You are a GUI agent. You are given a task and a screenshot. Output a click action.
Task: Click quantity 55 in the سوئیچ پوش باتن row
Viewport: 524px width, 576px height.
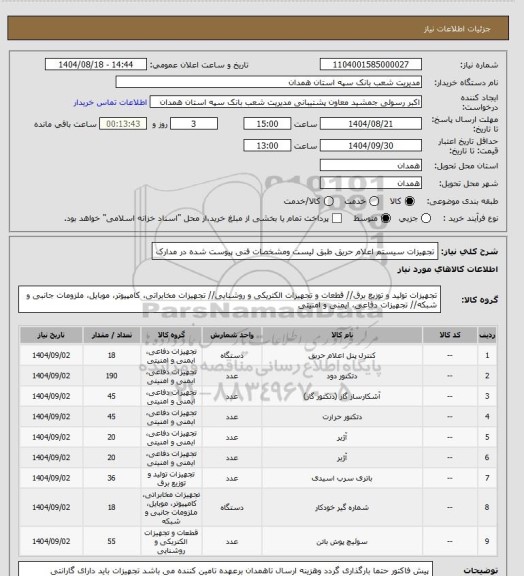[x=112, y=541]
